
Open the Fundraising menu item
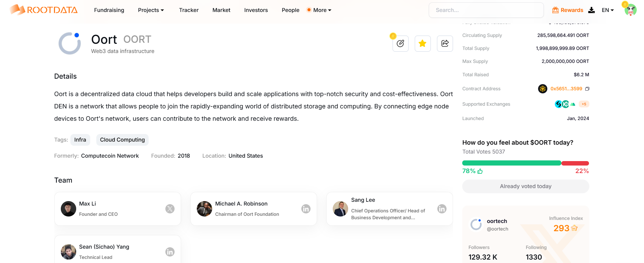pyautogui.click(x=109, y=10)
